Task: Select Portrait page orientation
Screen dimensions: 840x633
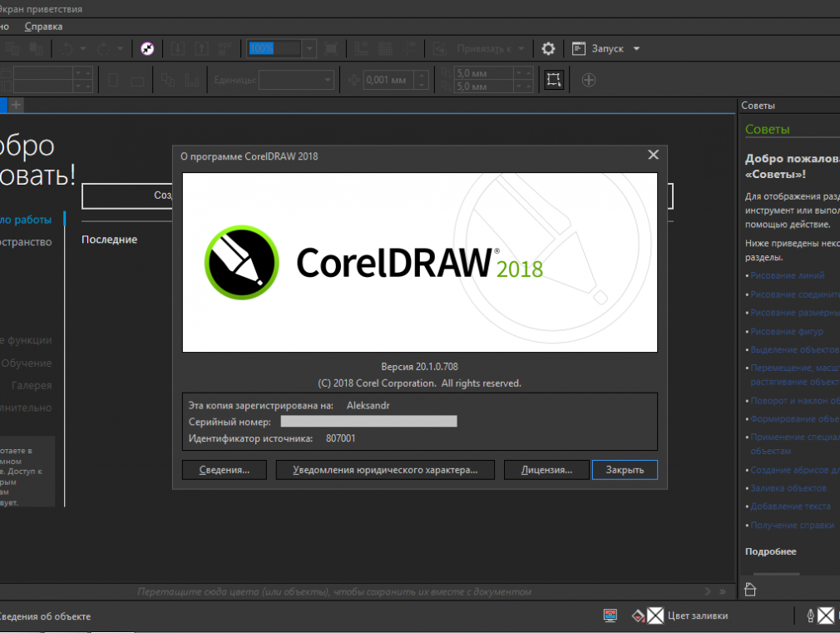Action: tap(113, 81)
